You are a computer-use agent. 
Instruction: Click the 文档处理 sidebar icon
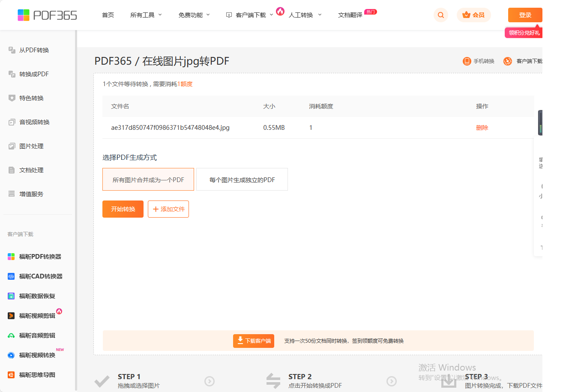12,170
